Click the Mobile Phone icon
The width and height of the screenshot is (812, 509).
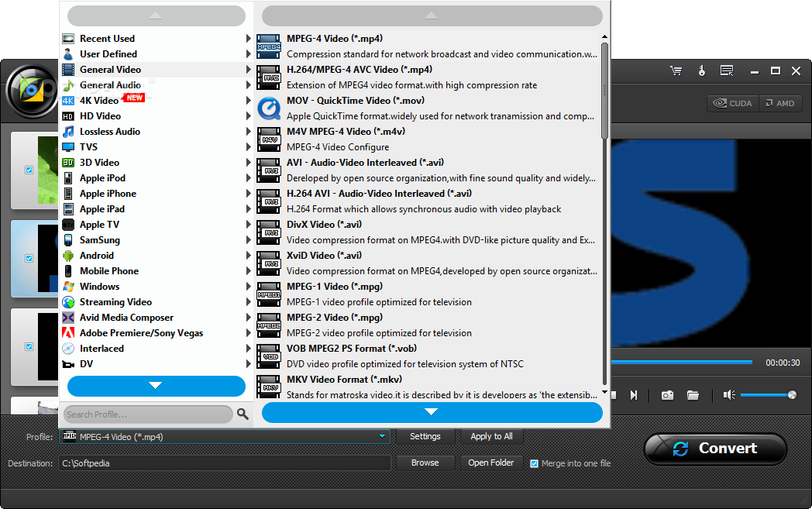coord(68,271)
